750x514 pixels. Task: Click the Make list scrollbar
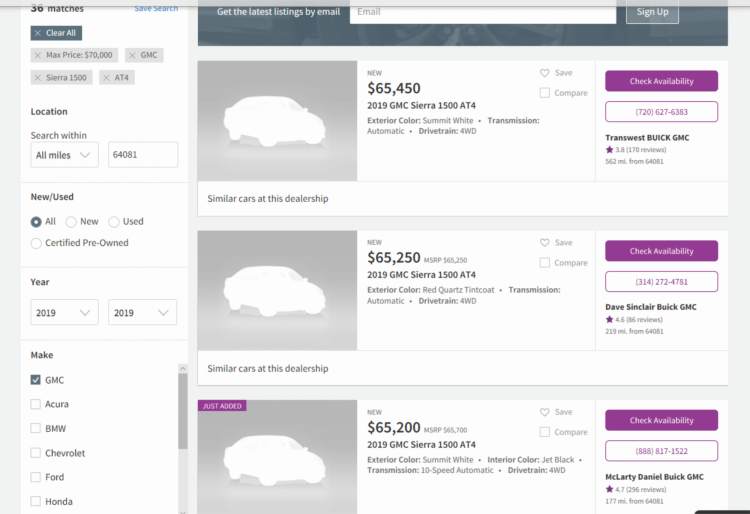(183, 411)
